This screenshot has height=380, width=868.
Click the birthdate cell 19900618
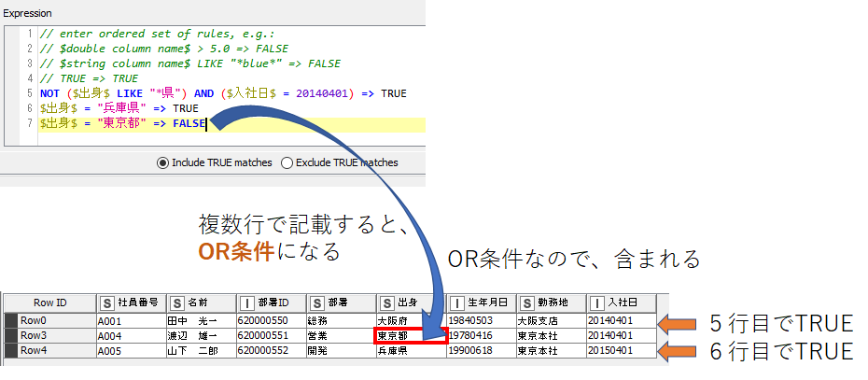[481, 351]
